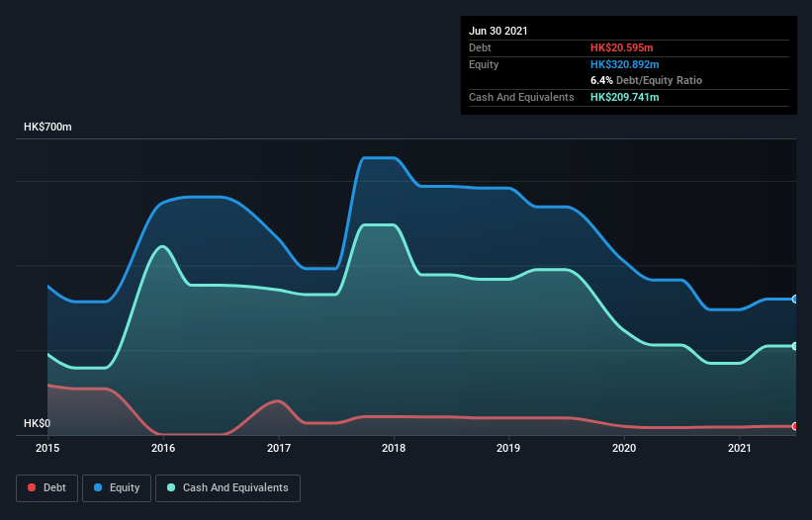Click the blue Equity legend dot
Screen dimensions: 812x520
coord(98,487)
